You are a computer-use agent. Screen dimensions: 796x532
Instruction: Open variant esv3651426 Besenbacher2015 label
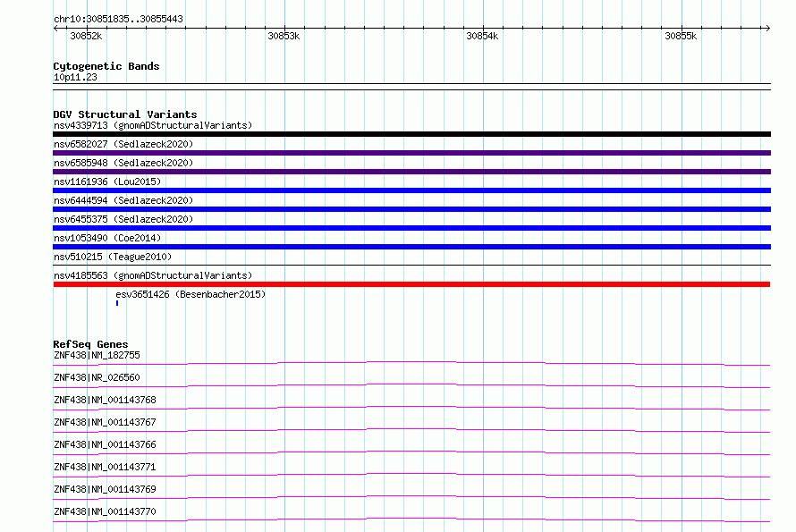[x=191, y=294]
